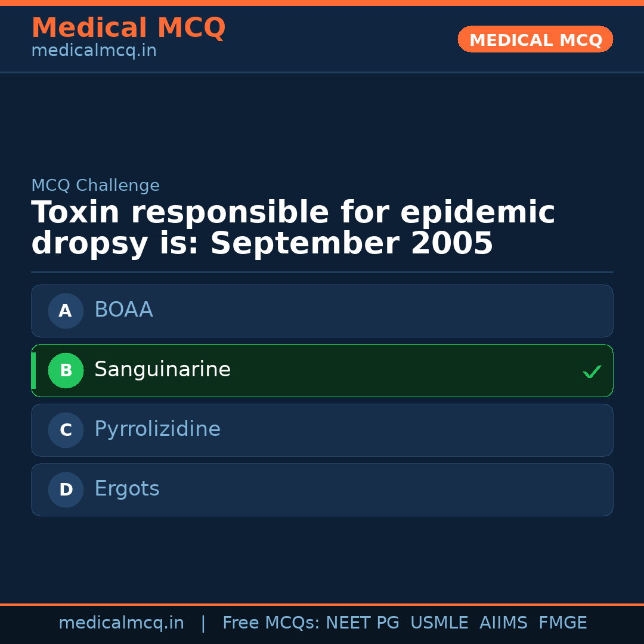Image resolution: width=644 pixels, height=644 pixels.
Task: Click the FMGE footer text
Action: point(562,623)
